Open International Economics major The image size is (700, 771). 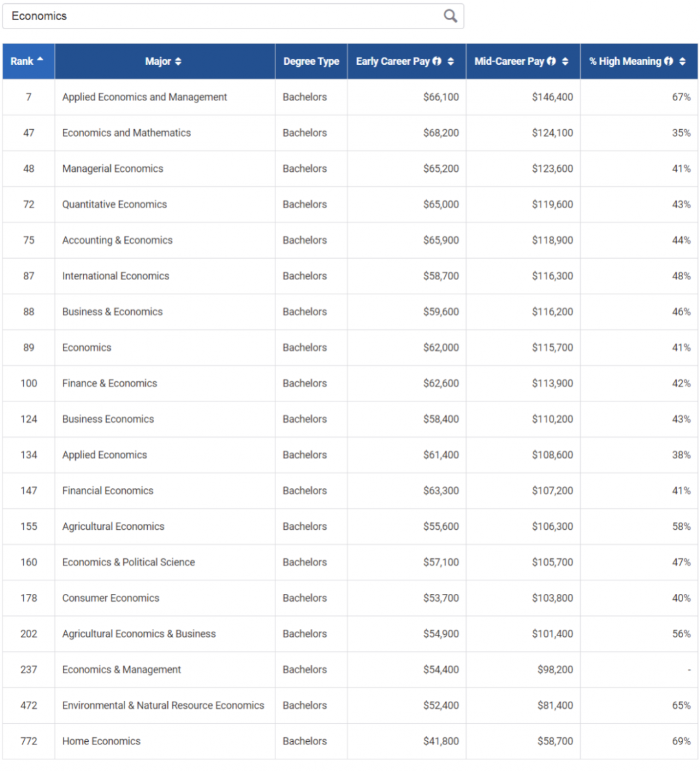[115, 276]
